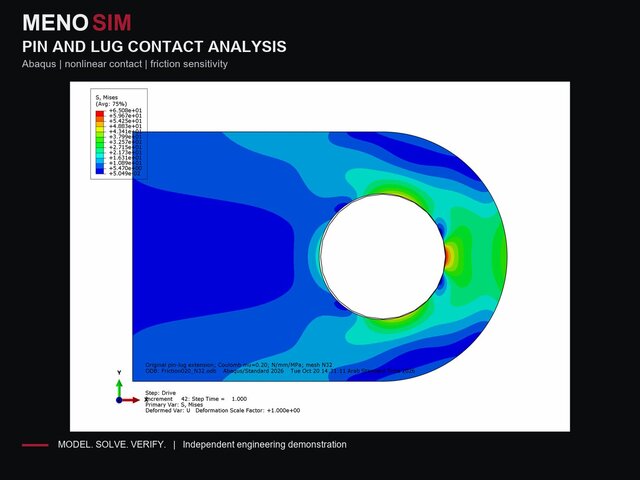640x480 pixels.
Task: Click inside the white circular pin hole
Action: tap(383, 256)
